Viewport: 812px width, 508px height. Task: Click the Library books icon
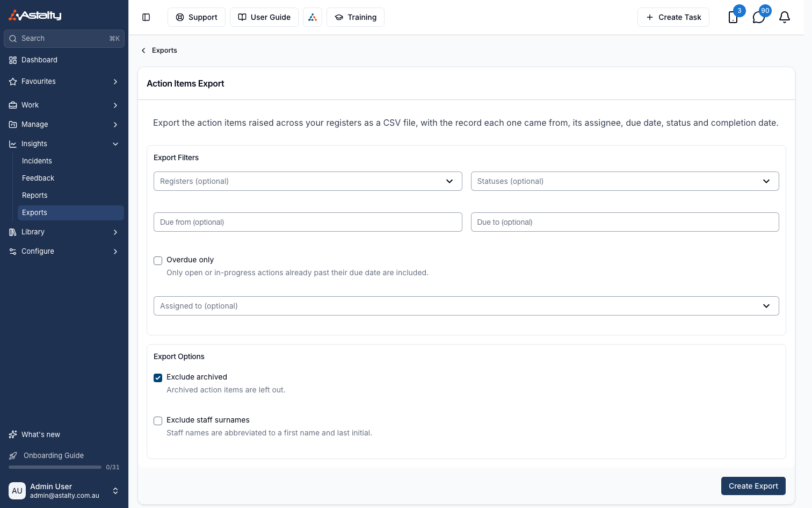click(x=13, y=232)
